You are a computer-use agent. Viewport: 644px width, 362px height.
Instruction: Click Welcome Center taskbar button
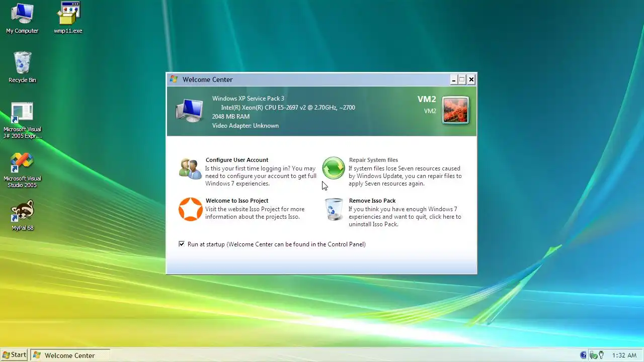coord(70,355)
